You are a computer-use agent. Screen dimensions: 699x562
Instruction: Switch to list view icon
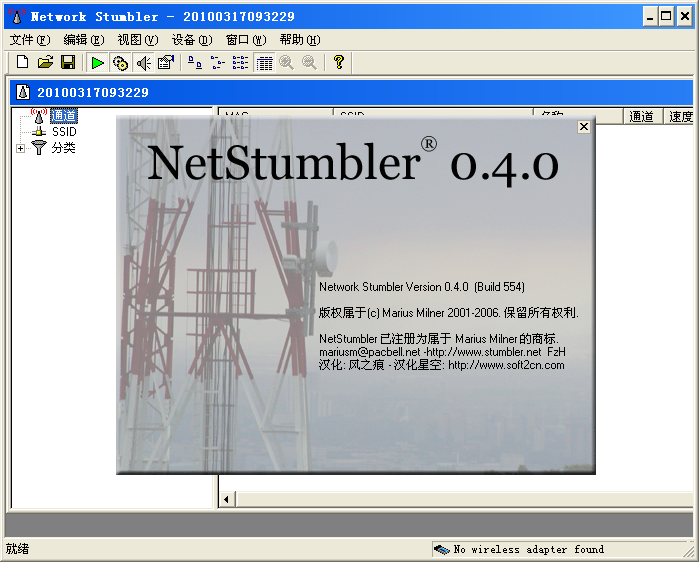pyautogui.click(x=241, y=63)
